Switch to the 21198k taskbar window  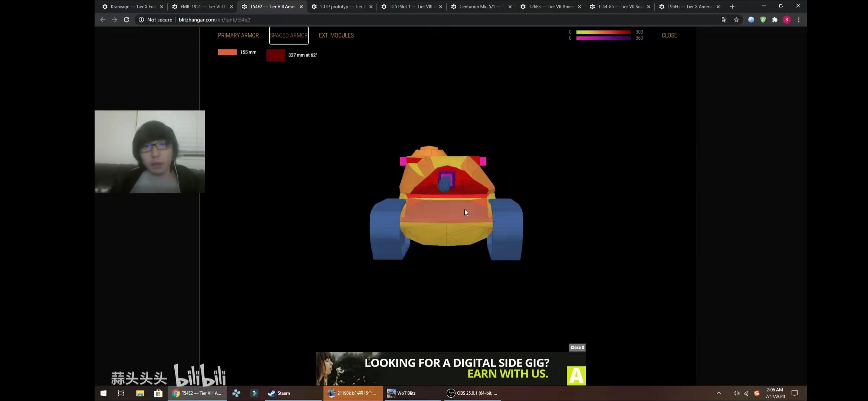point(353,393)
